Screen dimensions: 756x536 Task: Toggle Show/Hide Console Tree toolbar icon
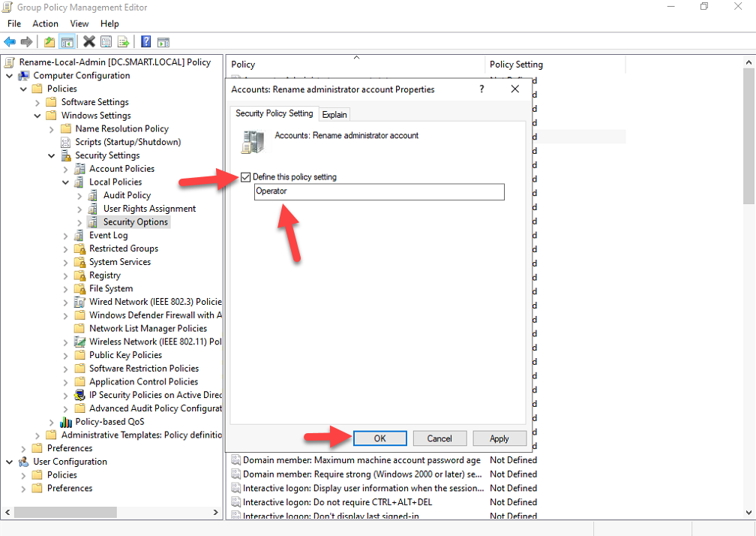pos(67,42)
